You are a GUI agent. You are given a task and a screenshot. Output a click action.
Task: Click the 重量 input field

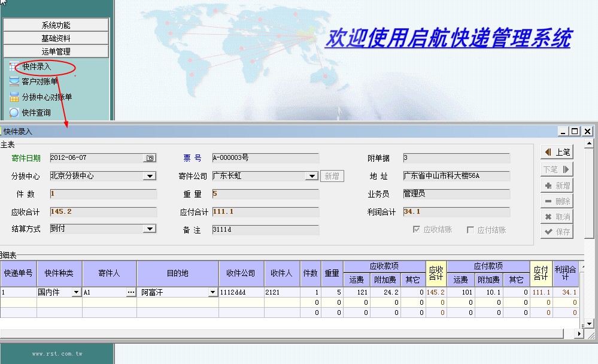265,194
